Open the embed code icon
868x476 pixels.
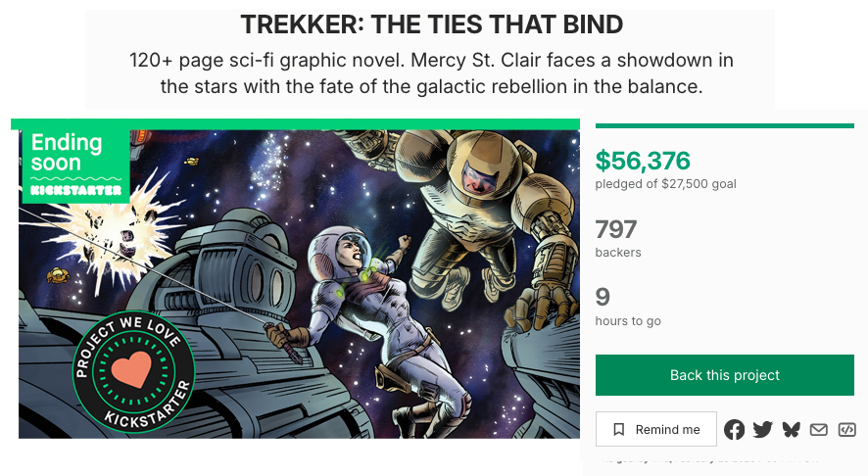(847, 429)
